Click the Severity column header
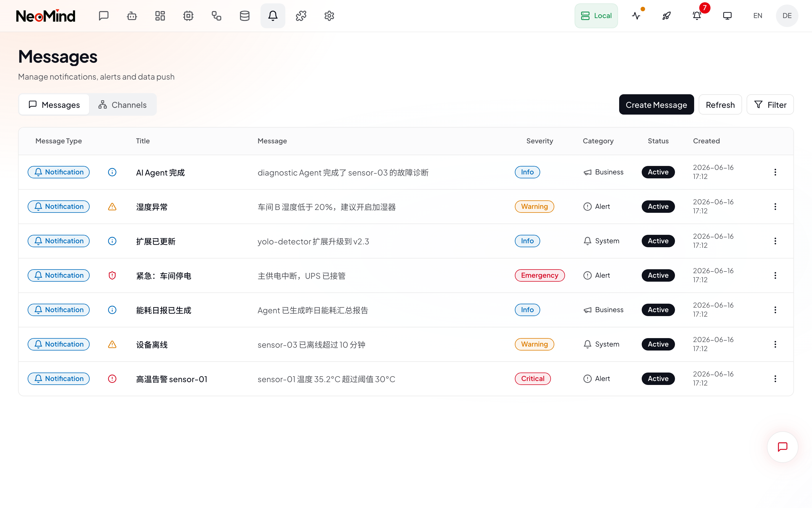Image resolution: width=812 pixels, height=508 pixels. click(x=539, y=141)
